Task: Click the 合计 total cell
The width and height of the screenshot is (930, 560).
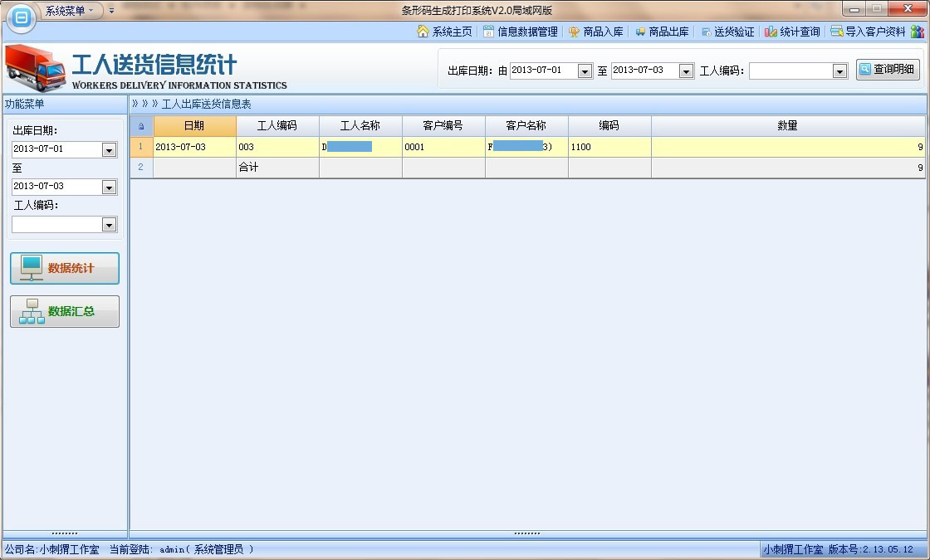Action: point(277,167)
